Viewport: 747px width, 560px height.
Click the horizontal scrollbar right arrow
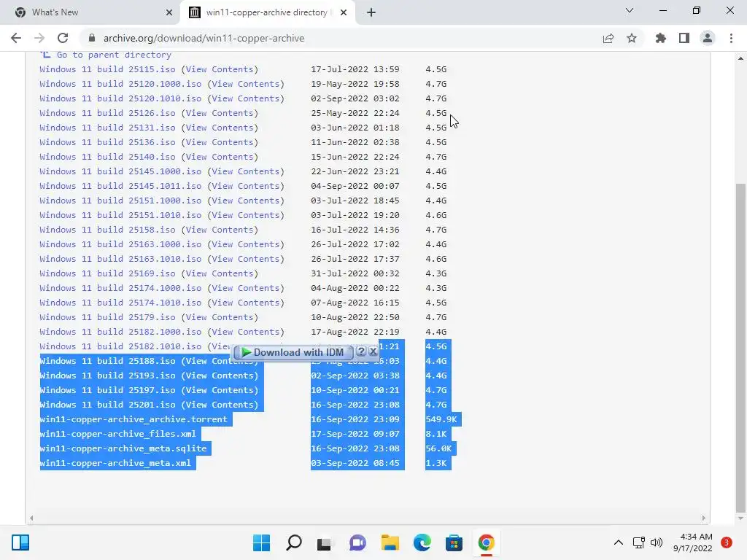pos(703,518)
